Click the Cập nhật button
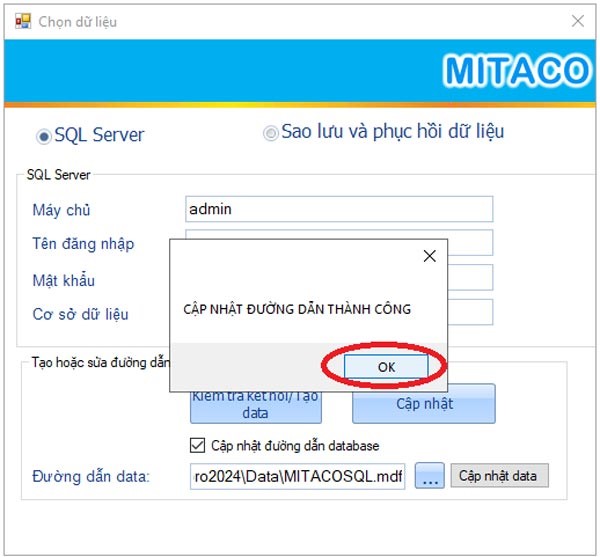Screen dimensions: 600x557 424,404
